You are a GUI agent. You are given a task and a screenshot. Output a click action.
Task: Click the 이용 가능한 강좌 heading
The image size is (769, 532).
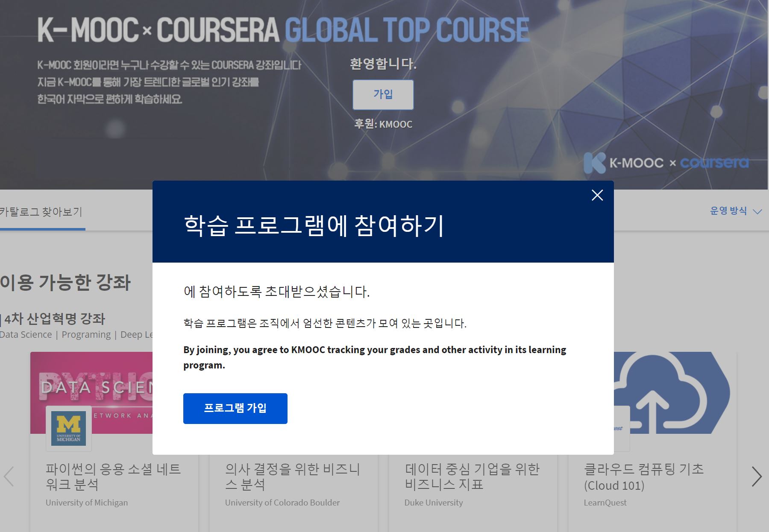pos(65,282)
